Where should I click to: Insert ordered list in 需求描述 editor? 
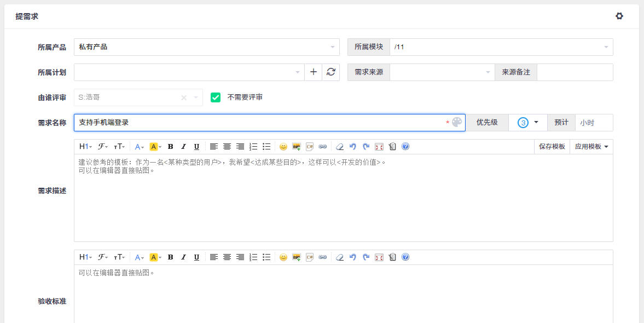[253, 146]
